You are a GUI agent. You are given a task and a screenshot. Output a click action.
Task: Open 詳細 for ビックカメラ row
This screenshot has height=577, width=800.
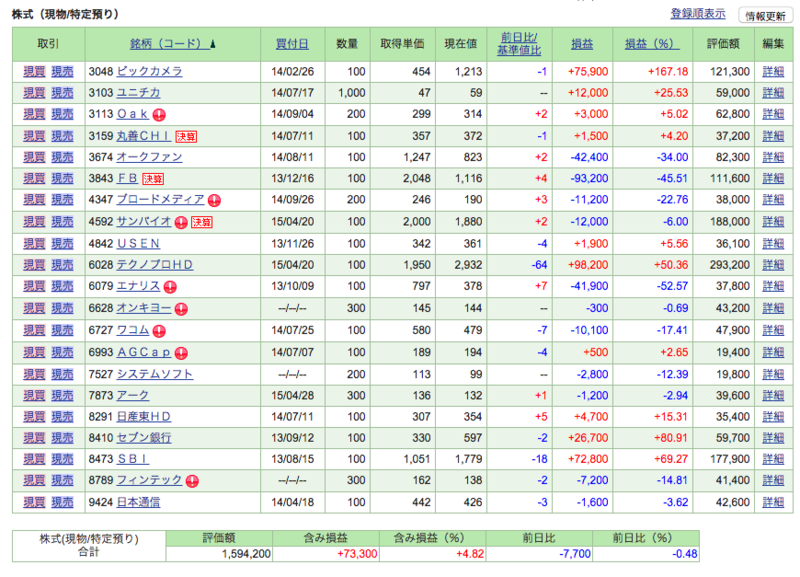(x=773, y=71)
